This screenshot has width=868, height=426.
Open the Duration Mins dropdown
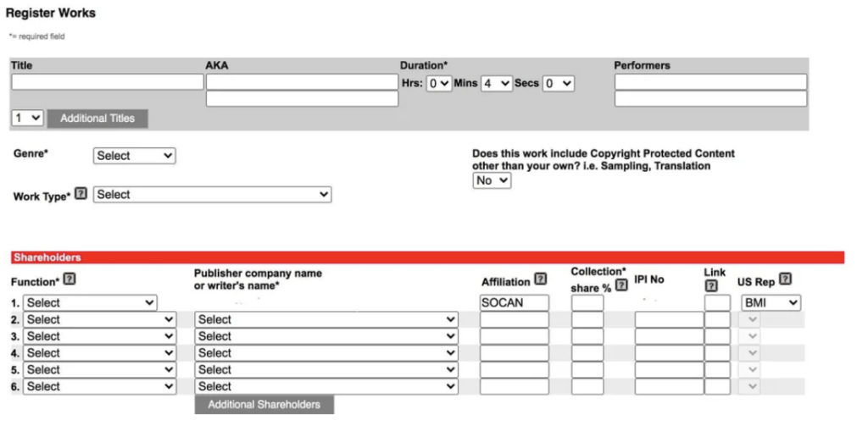click(x=497, y=83)
